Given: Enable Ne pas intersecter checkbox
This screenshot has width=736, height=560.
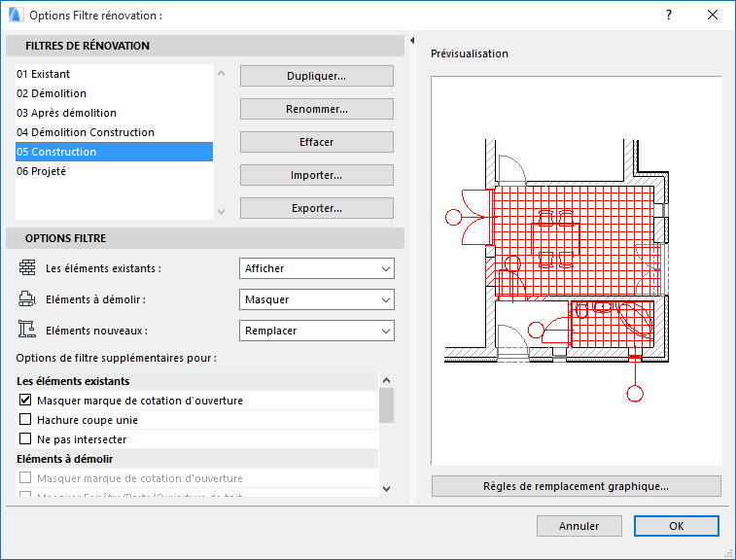Looking at the screenshot, I should [25, 438].
